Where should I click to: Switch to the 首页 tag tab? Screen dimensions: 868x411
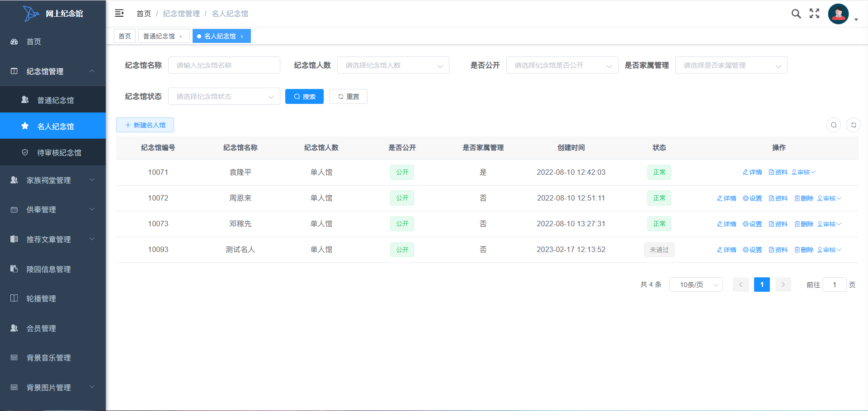coord(125,36)
